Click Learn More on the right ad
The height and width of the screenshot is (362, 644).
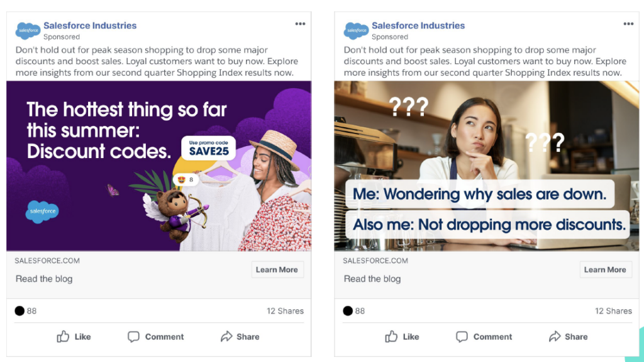click(606, 269)
